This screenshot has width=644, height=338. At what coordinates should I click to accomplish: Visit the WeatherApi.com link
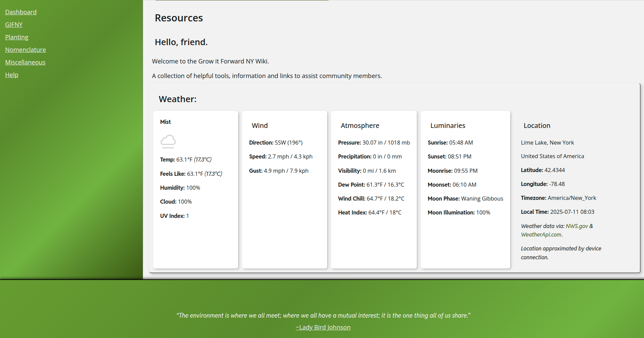pos(541,234)
